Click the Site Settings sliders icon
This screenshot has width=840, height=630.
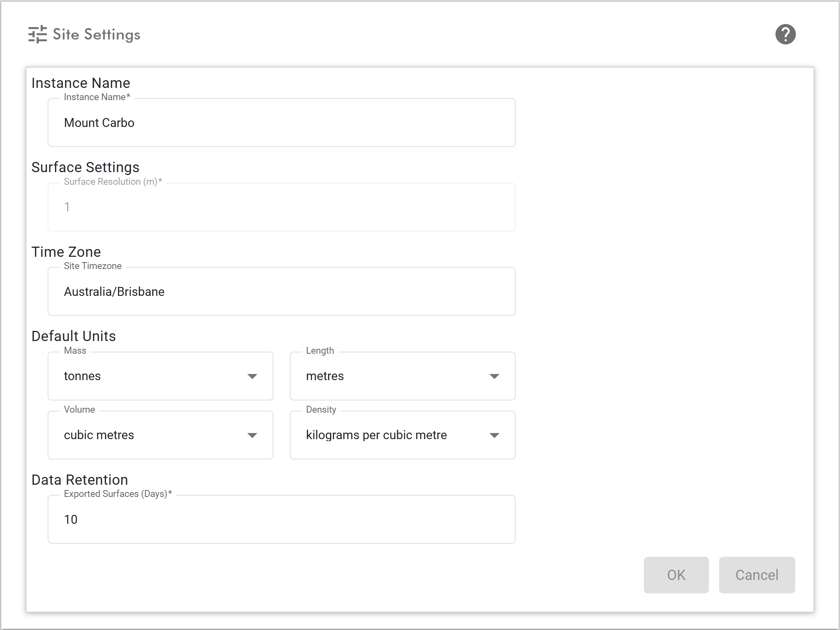(37, 34)
